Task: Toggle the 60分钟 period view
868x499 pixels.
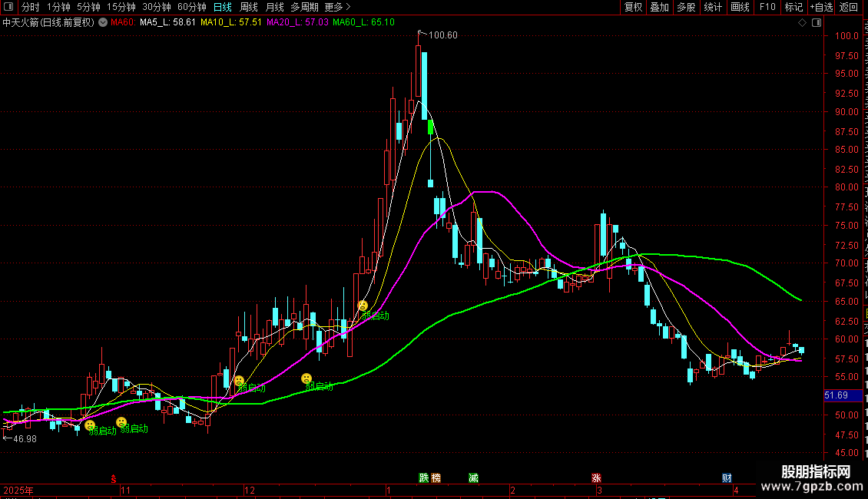Action: tap(192, 7)
